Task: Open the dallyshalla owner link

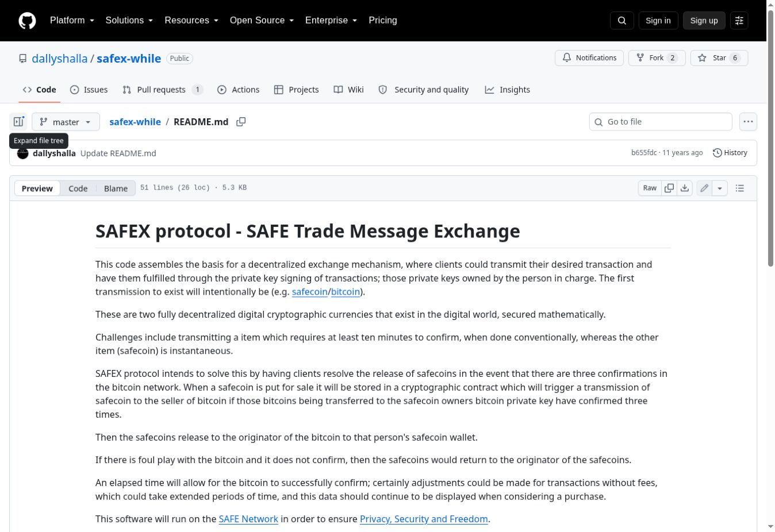Action: 60,59
